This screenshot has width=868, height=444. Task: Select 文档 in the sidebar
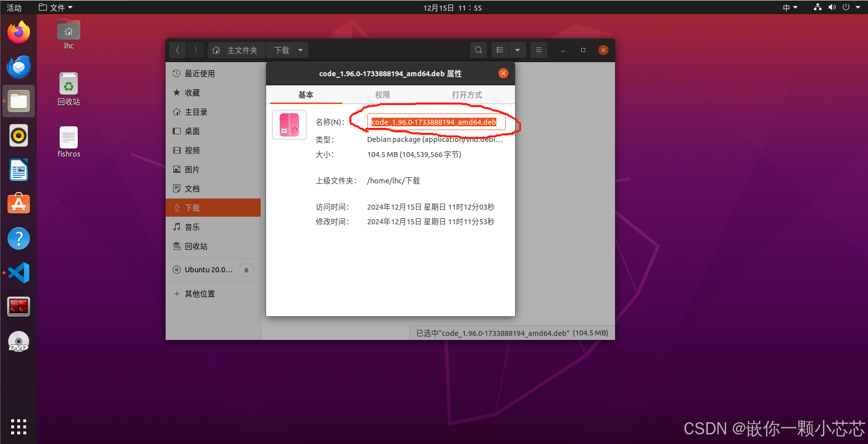(x=213, y=189)
